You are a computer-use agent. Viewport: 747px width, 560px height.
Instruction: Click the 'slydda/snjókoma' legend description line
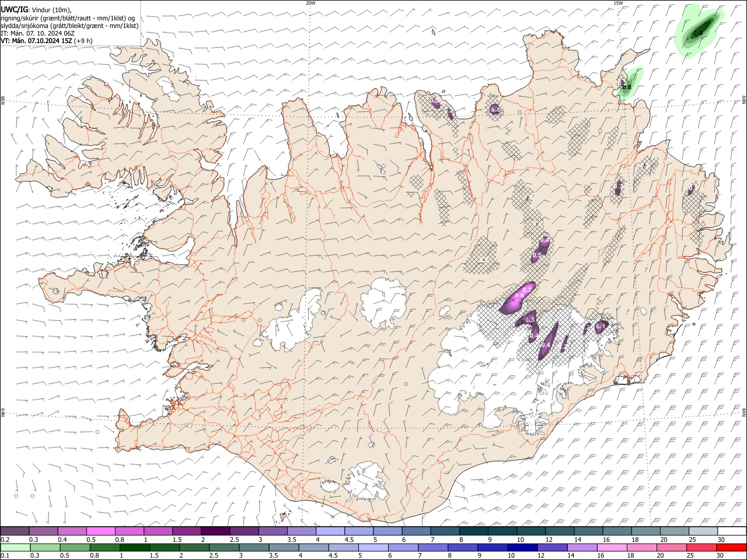pos(69,26)
